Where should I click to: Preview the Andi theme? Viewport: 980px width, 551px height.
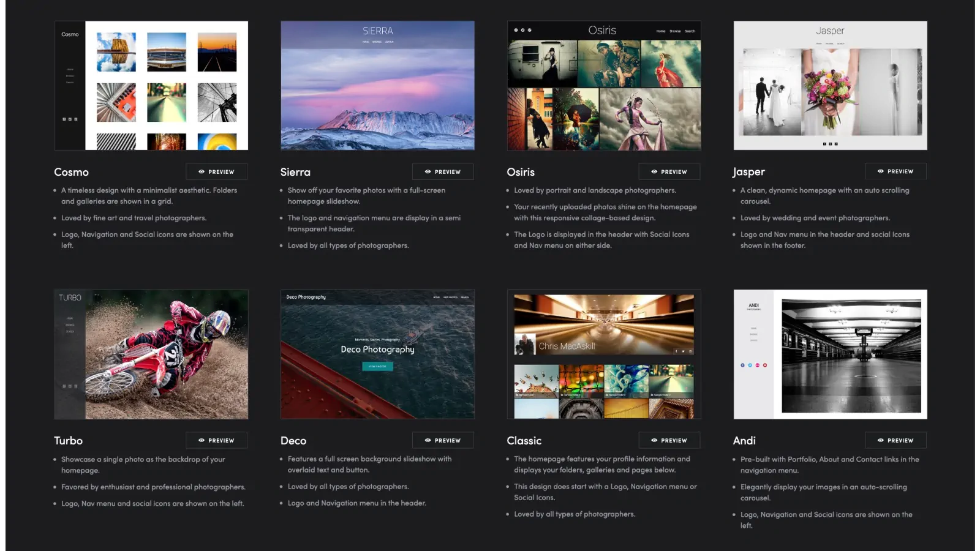click(x=895, y=440)
